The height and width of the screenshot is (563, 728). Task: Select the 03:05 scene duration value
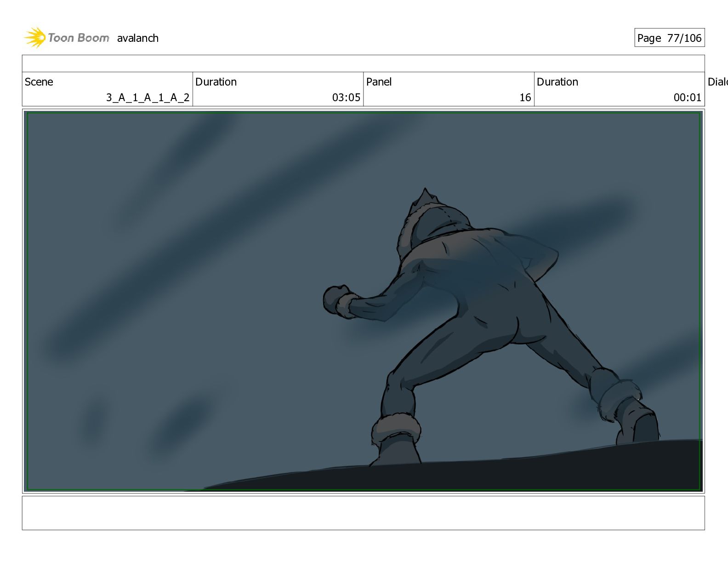click(346, 98)
